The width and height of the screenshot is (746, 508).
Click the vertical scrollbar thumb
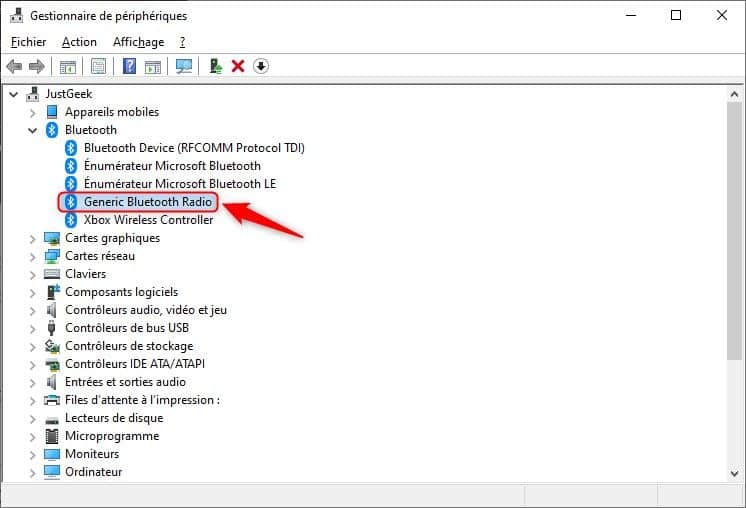click(734, 231)
